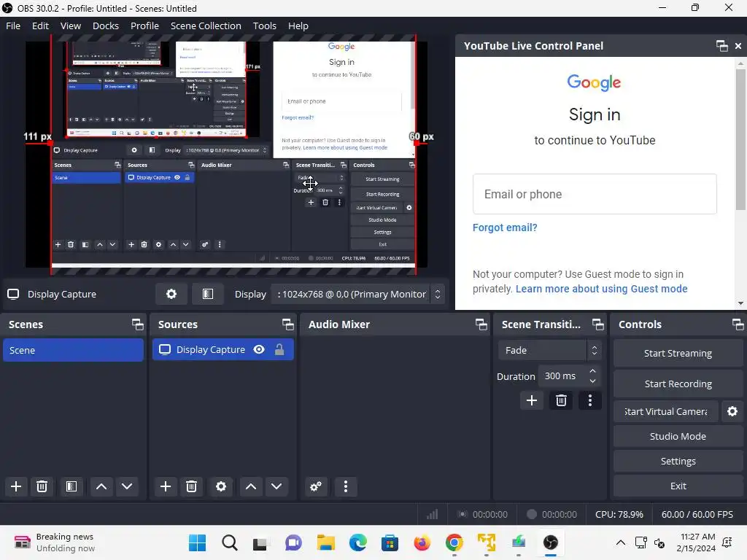The width and height of the screenshot is (747, 560).
Task: Move source down arrow in Sources dock
Action: coord(276,486)
